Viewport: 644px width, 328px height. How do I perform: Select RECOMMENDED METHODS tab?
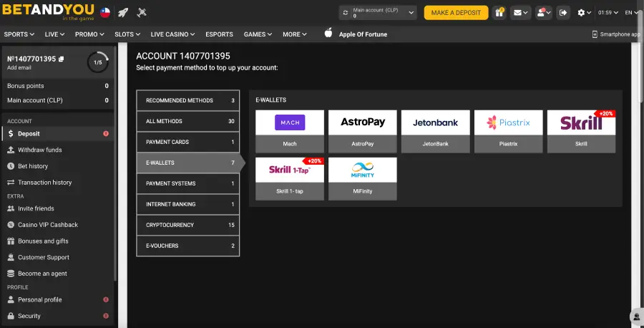[188, 100]
